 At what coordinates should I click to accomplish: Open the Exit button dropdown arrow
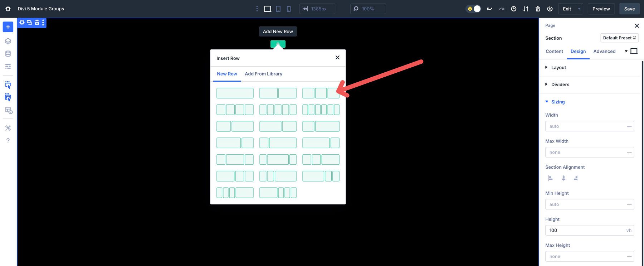[x=579, y=9]
